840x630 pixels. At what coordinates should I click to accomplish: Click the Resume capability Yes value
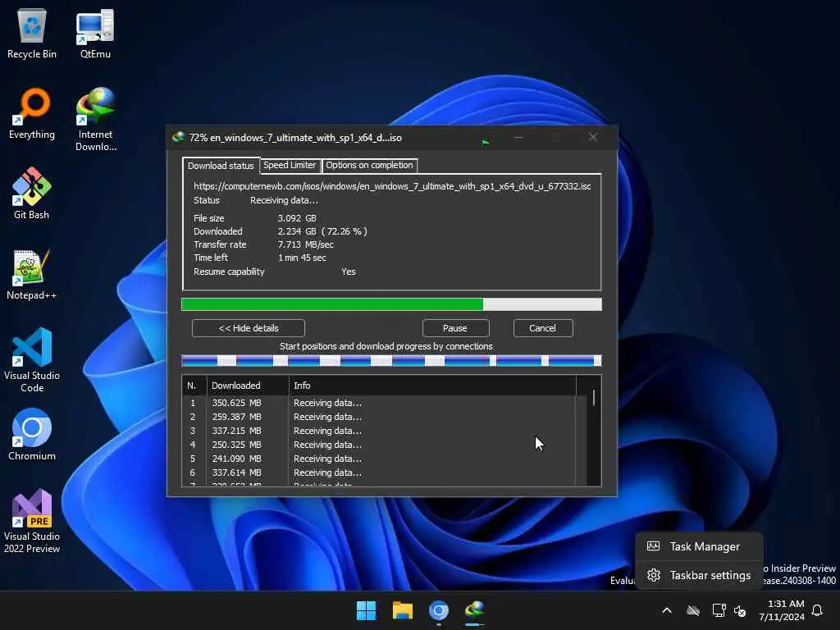349,272
